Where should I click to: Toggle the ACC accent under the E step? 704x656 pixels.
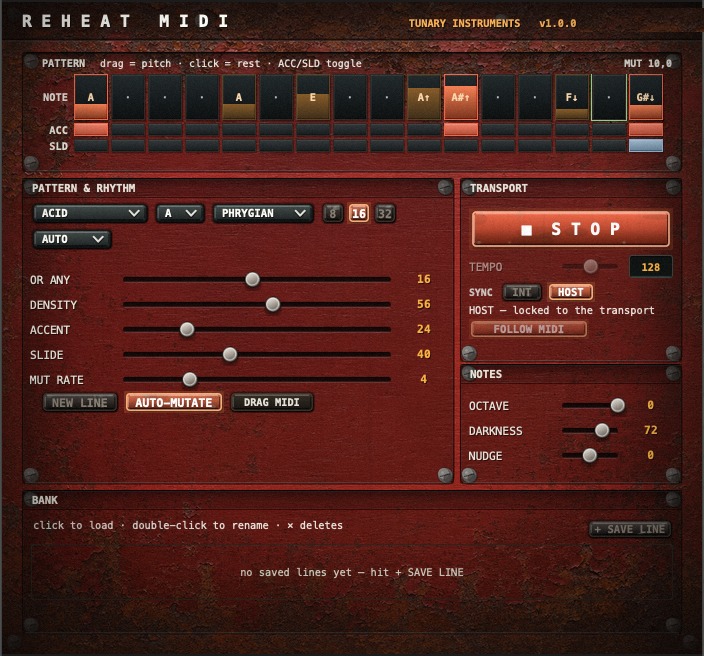(x=312, y=130)
